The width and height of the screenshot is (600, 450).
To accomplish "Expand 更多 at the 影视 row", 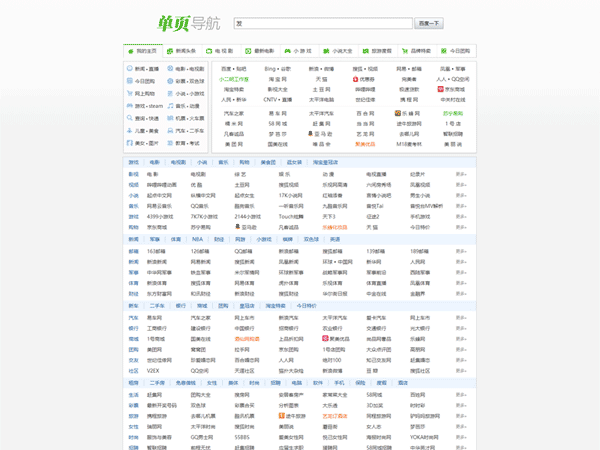I will pos(461,174).
